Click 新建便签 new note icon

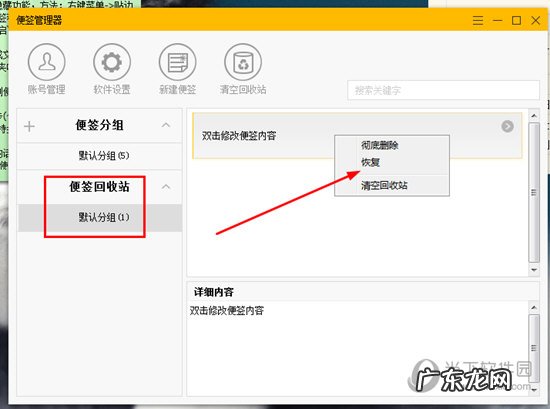click(177, 62)
